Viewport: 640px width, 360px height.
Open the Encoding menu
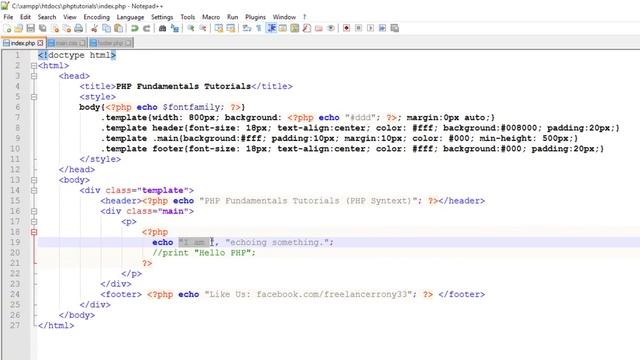(x=97, y=17)
